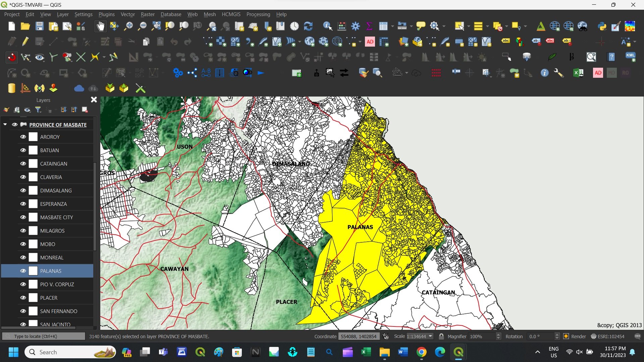Toggle visibility of the AROROY layer
This screenshot has width=644, height=362.
[23, 137]
